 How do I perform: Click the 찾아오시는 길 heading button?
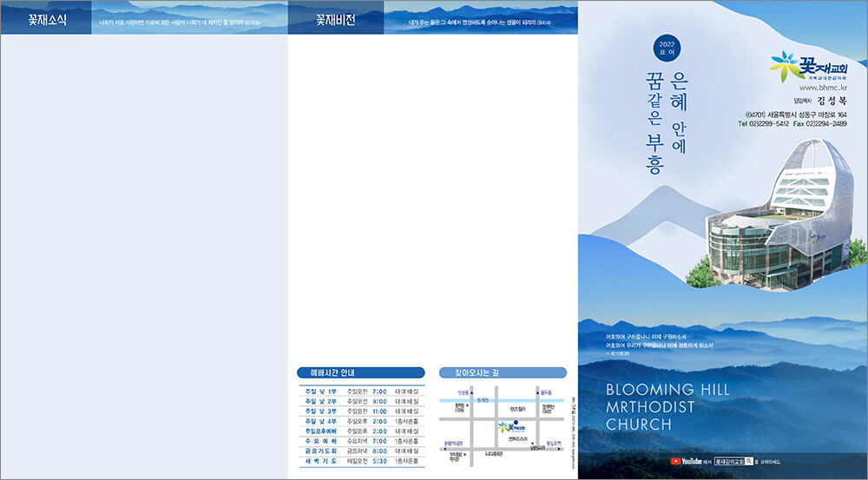point(503,372)
